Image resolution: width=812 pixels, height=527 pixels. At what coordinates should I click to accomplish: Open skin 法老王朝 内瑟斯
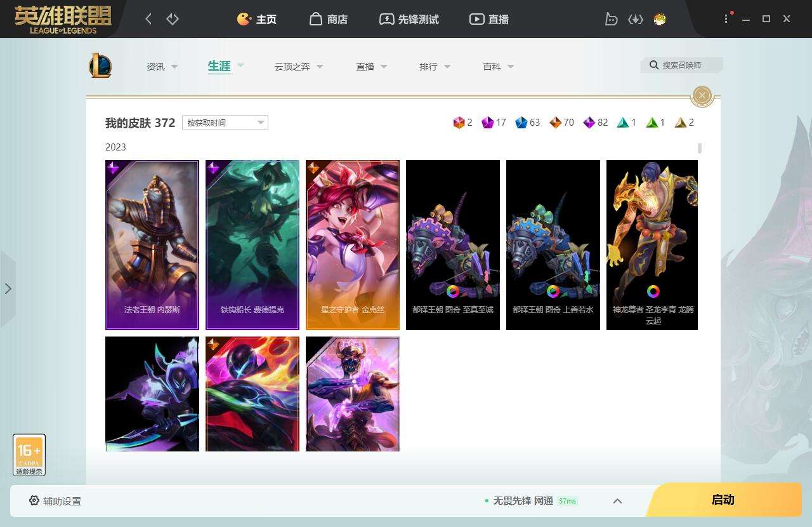click(x=152, y=245)
